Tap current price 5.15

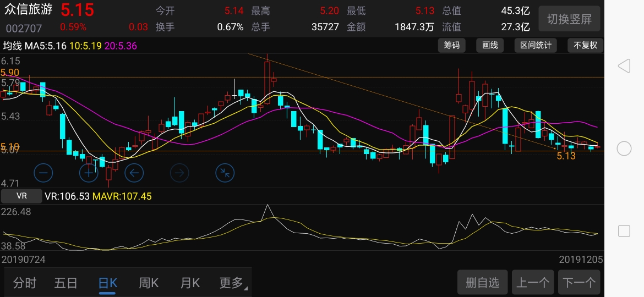[77, 10]
